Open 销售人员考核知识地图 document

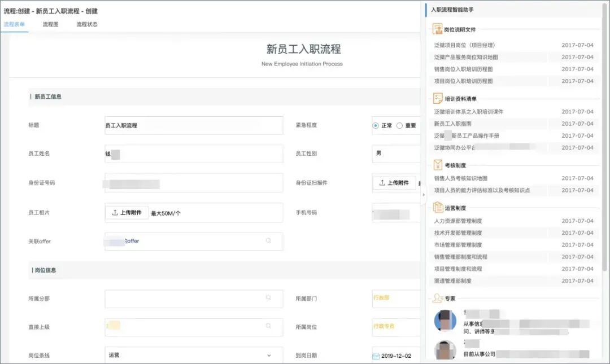point(461,178)
